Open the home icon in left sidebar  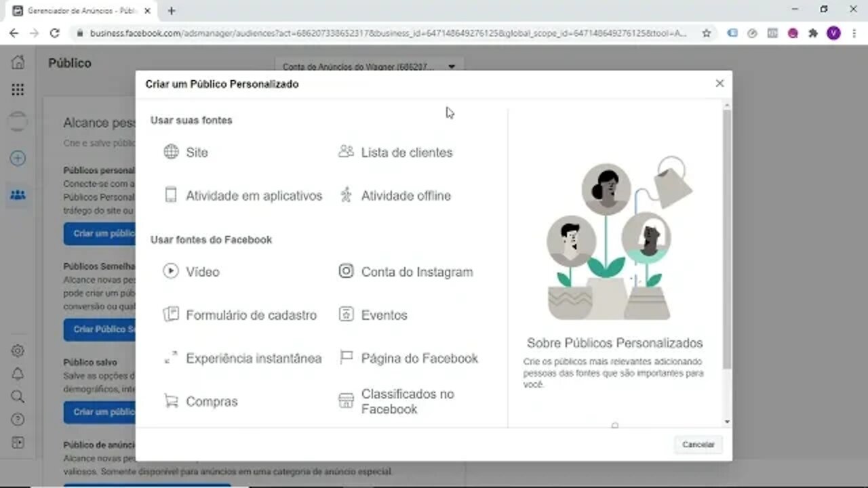coord(18,62)
